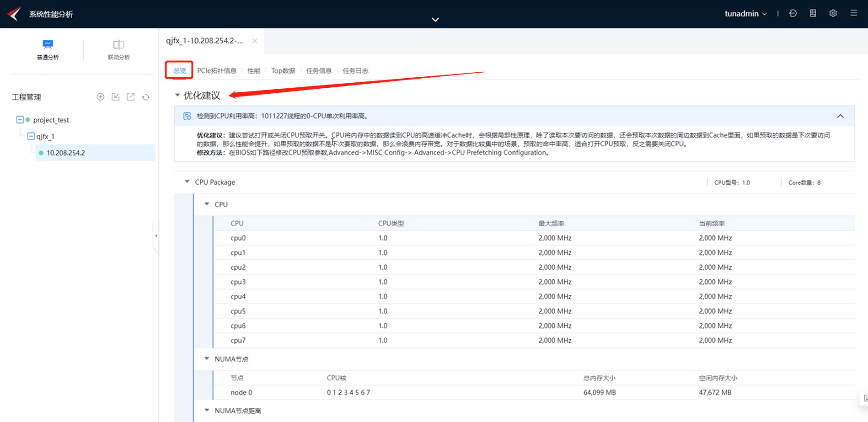Screen dimensions: 868x422
Task: Collapse the 优化建议 section
Action: click(x=177, y=95)
